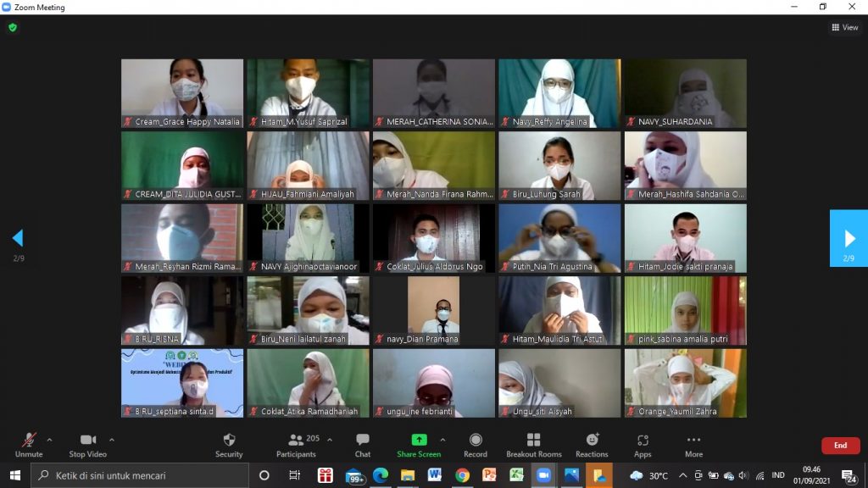Image resolution: width=868 pixels, height=488 pixels.
Task: Click the red End button
Action: click(840, 446)
